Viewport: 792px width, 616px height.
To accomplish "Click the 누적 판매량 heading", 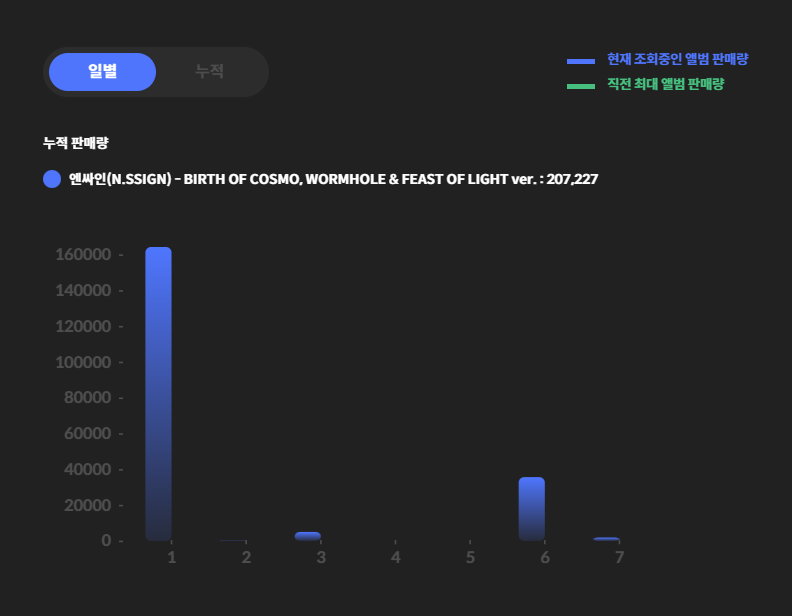I will click(76, 143).
